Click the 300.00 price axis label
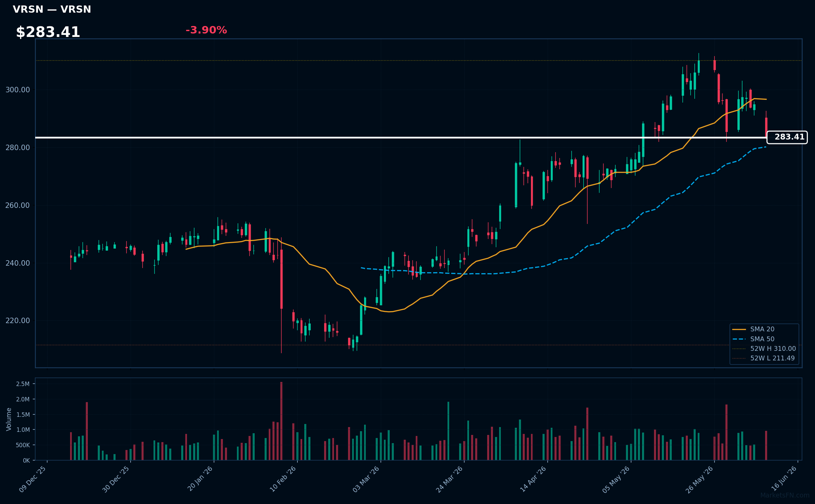 pyautogui.click(x=18, y=90)
